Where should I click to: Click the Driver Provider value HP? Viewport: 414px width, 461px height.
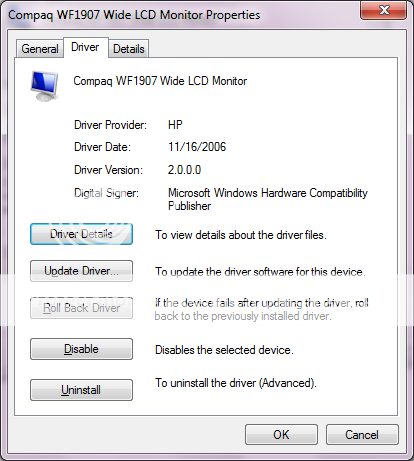175,125
